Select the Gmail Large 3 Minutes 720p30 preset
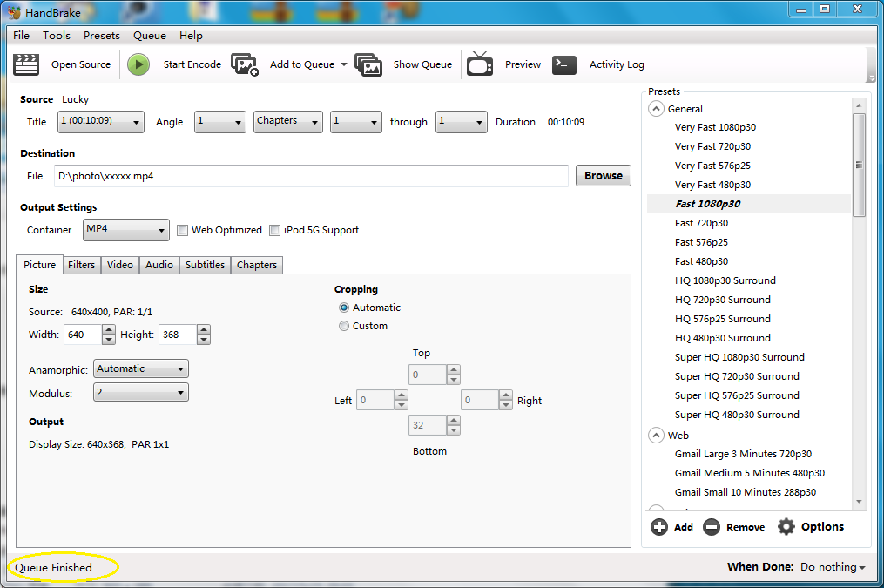Screen dimensions: 884x588 [743, 454]
